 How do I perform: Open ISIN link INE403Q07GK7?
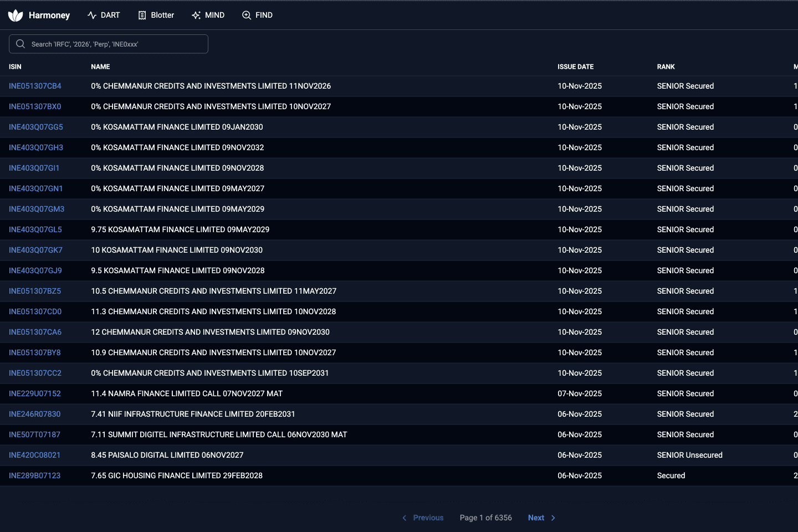35,250
